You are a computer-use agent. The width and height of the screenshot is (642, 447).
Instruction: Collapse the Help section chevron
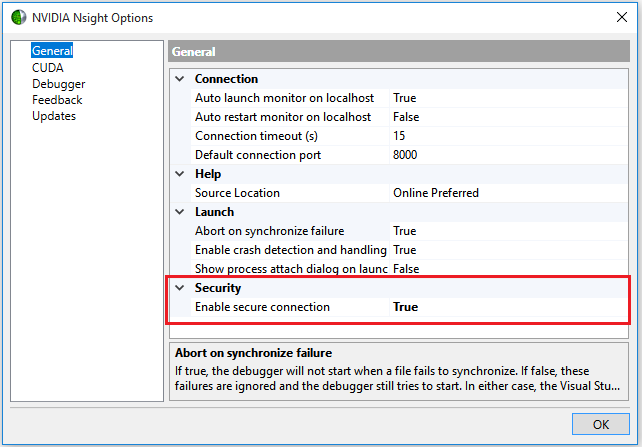point(180,174)
